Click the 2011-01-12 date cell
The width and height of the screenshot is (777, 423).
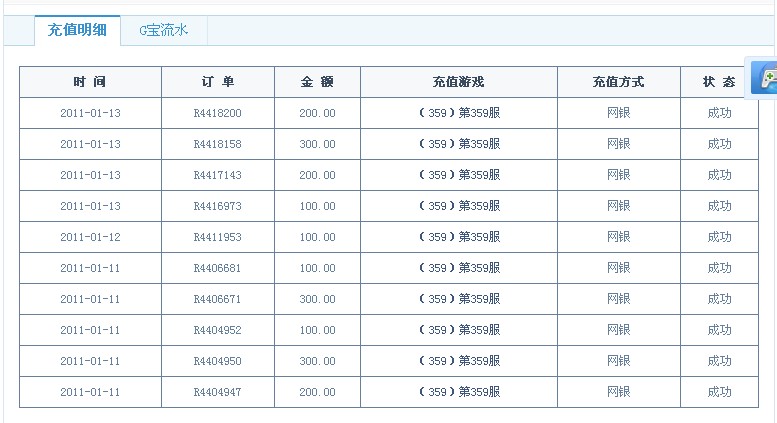[x=90, y=237]
